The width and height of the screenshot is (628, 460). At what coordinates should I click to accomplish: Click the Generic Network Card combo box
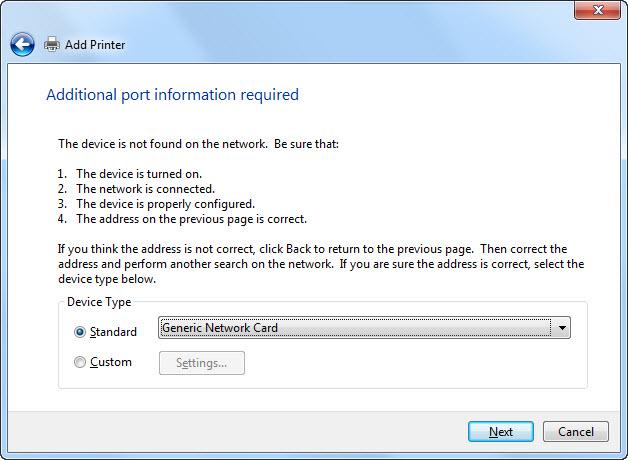tap(355, 328)
